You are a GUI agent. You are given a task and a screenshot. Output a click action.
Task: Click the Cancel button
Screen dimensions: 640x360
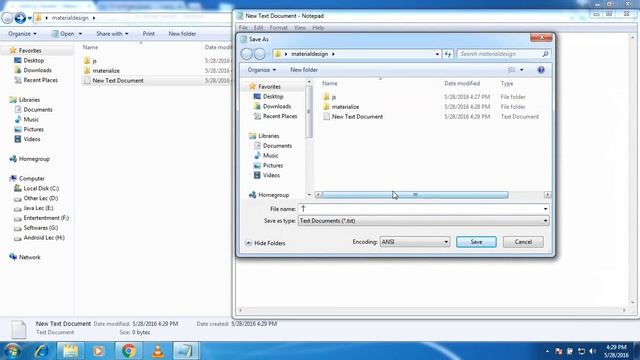click(x=523, y=242)
